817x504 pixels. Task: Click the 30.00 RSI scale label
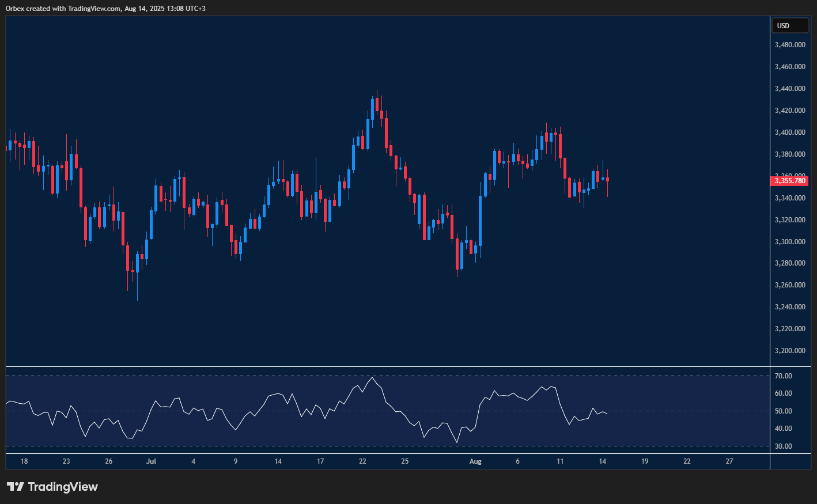[784, 446]
